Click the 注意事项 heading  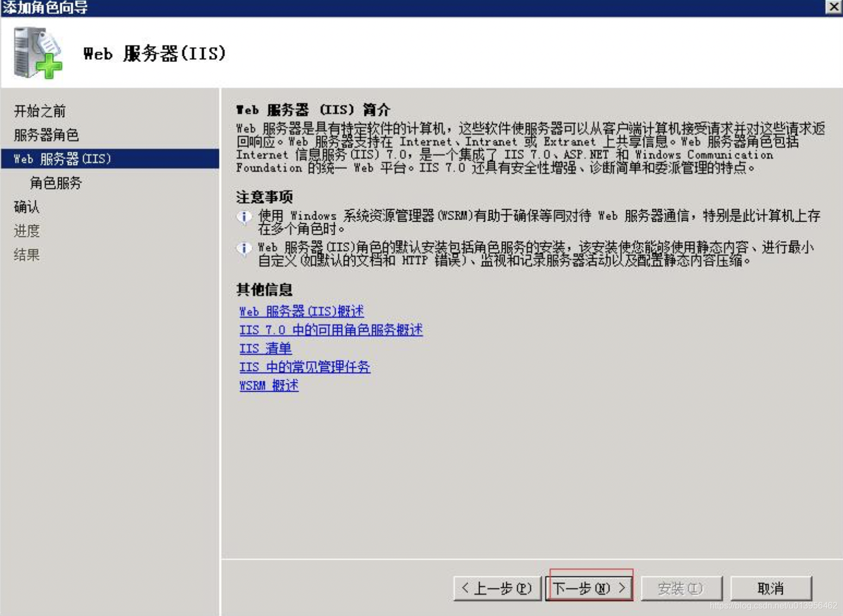click(x=265, y=197)
